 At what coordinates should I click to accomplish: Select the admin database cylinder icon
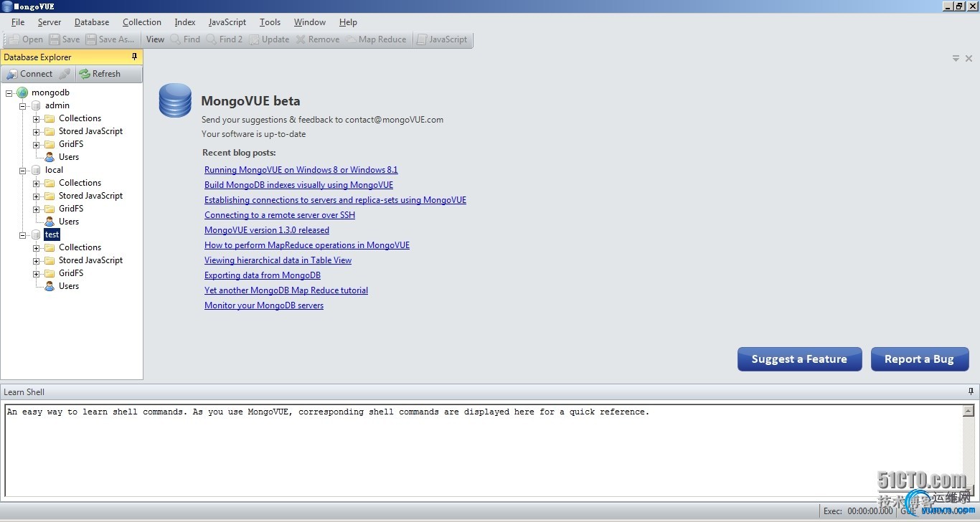(x=36, y=105)
